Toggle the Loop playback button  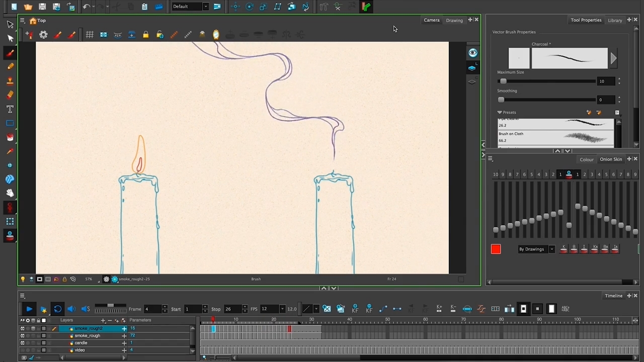coord(57,309)
